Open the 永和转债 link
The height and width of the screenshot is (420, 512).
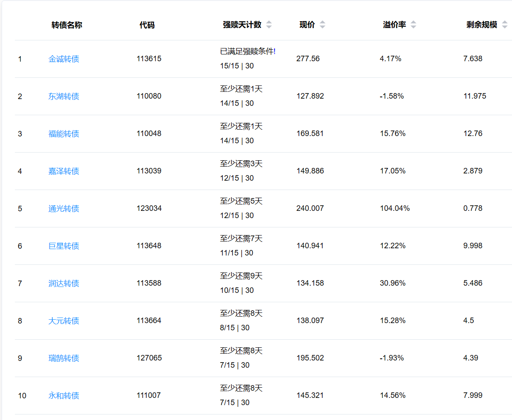[x=64, y=396]
